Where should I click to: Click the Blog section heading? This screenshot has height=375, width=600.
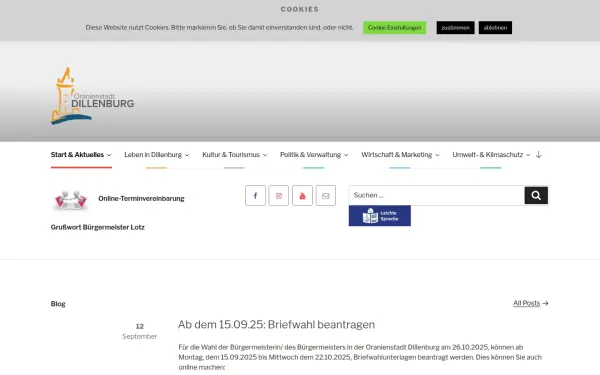pos(58,304)
